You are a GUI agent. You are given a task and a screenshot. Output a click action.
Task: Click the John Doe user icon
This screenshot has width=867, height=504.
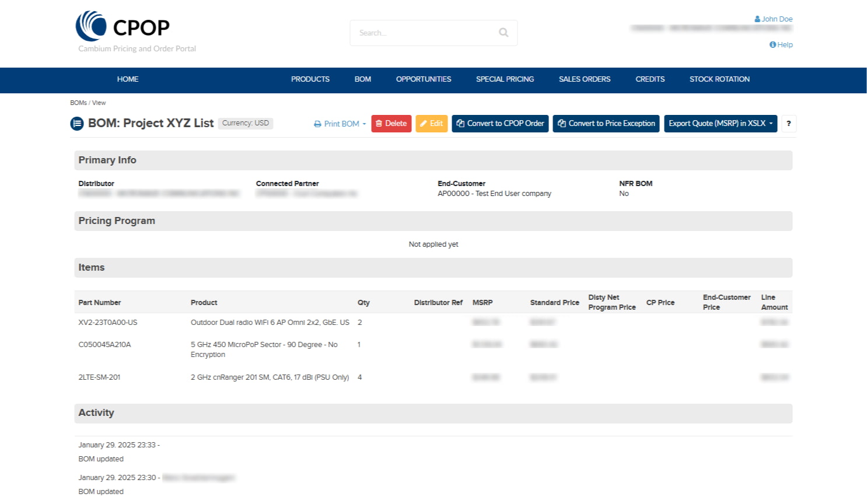(757, 19)
